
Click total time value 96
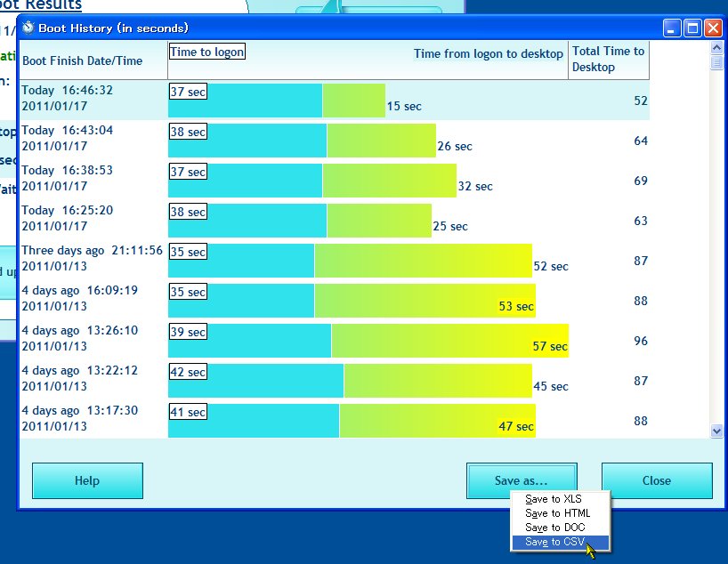pos(641,341)
